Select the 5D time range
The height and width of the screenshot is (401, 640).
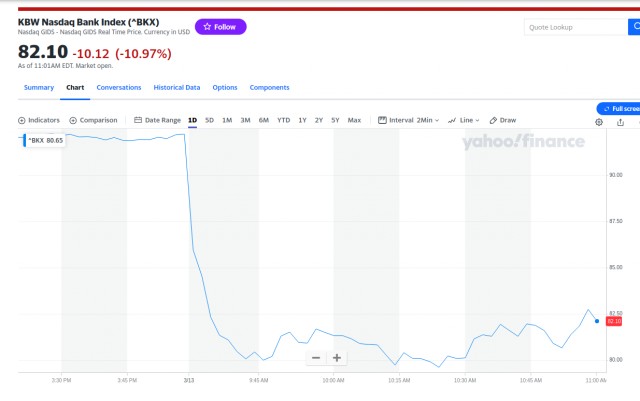[209, 120]
